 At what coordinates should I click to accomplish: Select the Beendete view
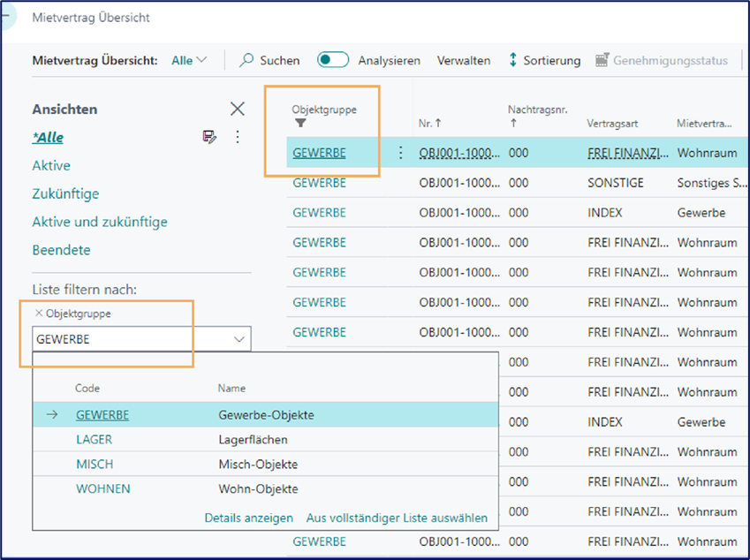tap(61, 250)
